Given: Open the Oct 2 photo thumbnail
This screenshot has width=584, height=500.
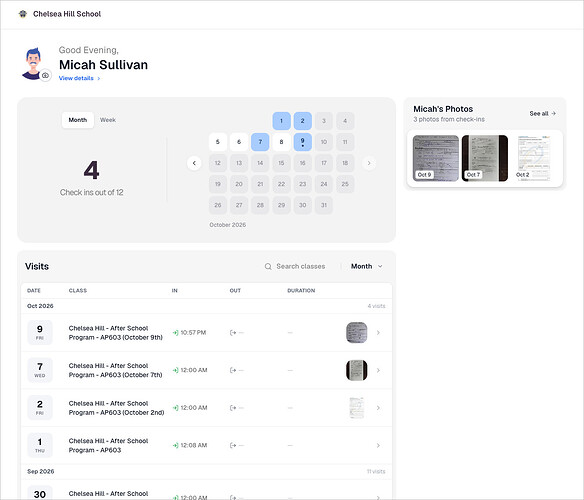Looking at the screenshot, I should (534, 158).
